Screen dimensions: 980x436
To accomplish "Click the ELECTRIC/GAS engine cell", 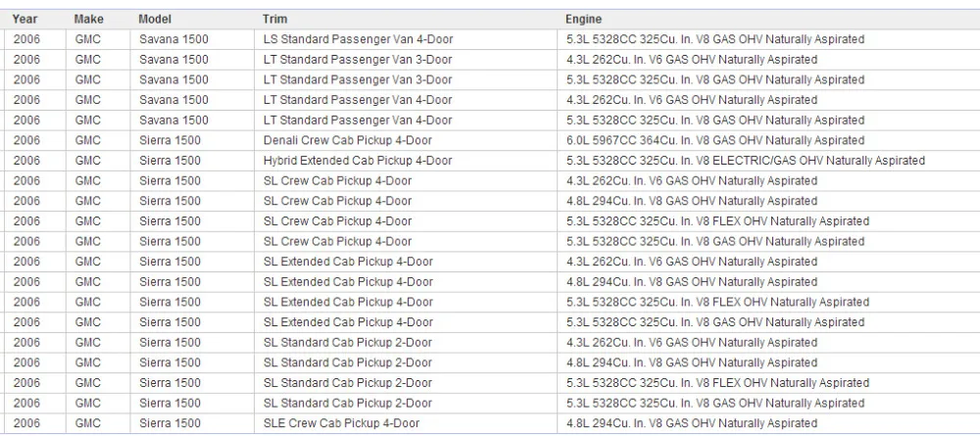I will [768, 161].
